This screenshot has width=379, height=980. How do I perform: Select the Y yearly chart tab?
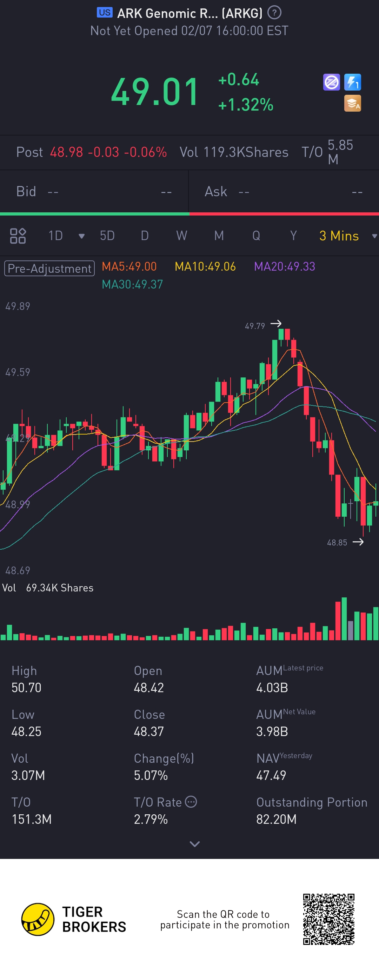point(293,236)
